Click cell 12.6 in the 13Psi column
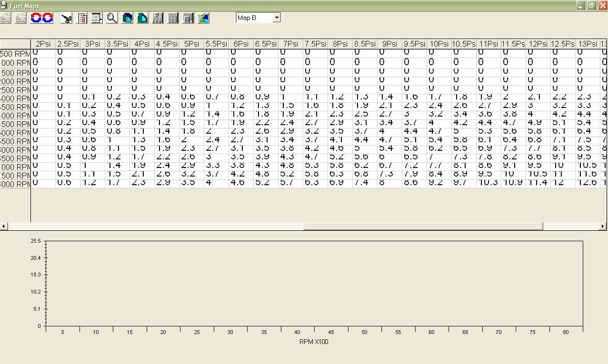Viewport: 608px width, 364px height. [588, 183]
